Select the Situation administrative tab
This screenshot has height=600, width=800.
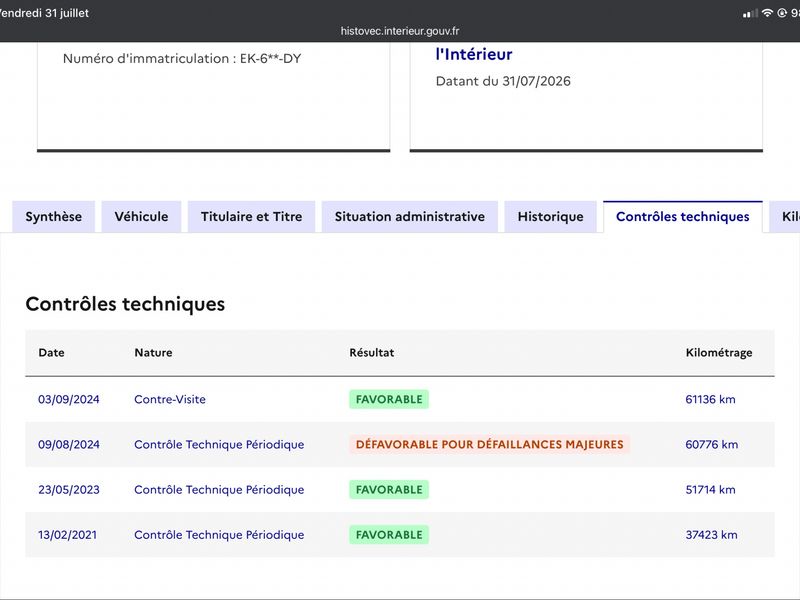click(x=410, y=217)
